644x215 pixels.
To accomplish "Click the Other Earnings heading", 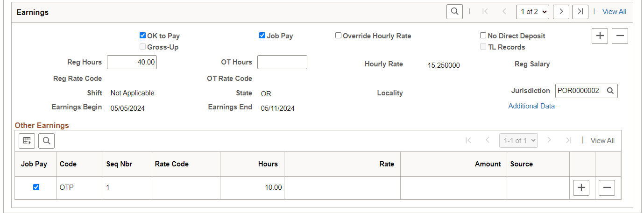I will 42,125.
